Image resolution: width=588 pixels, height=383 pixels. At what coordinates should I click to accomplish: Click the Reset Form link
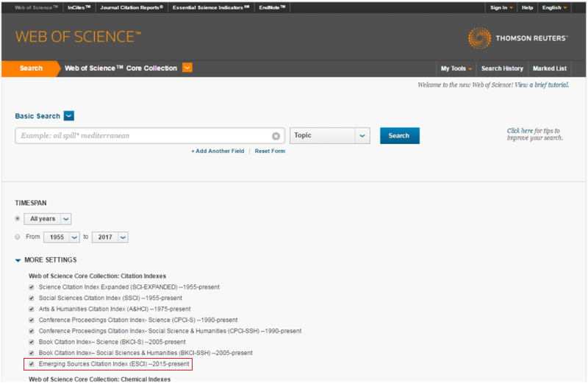[270, 151]
